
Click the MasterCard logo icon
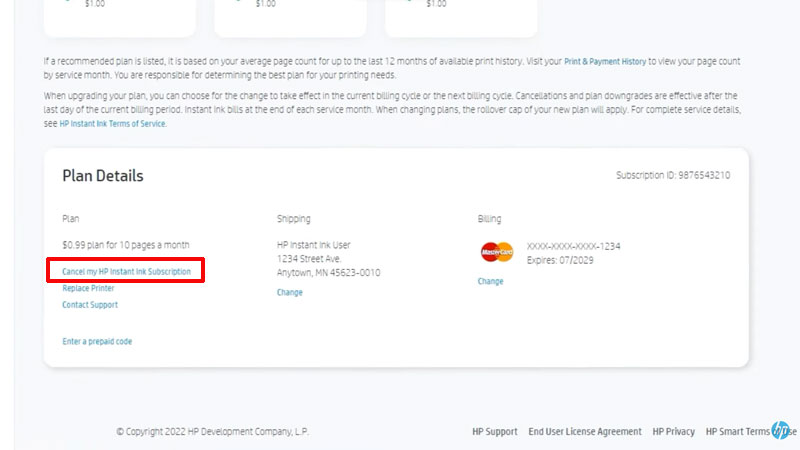[497, 252]
